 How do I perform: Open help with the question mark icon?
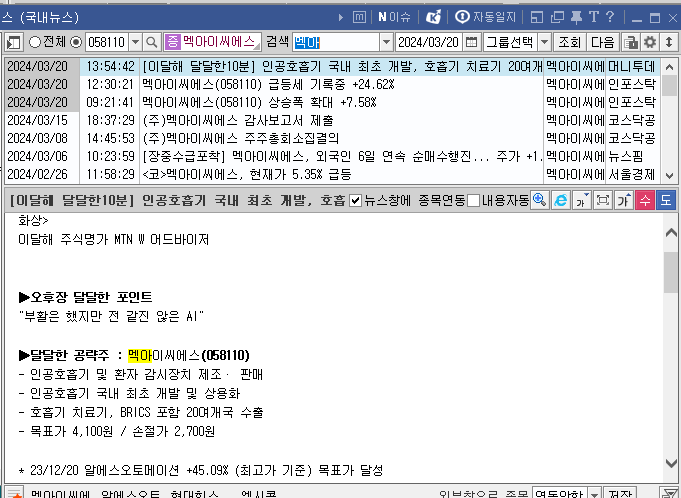point(610,17)
